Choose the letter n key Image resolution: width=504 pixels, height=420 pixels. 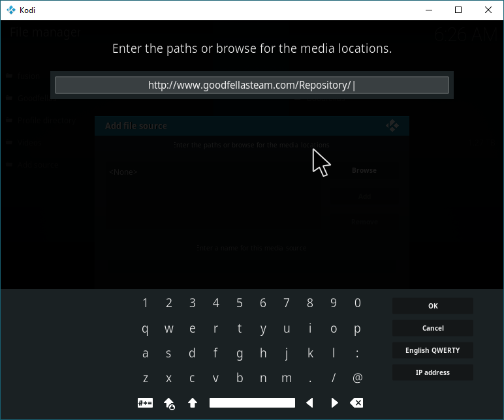click(263, 378)
